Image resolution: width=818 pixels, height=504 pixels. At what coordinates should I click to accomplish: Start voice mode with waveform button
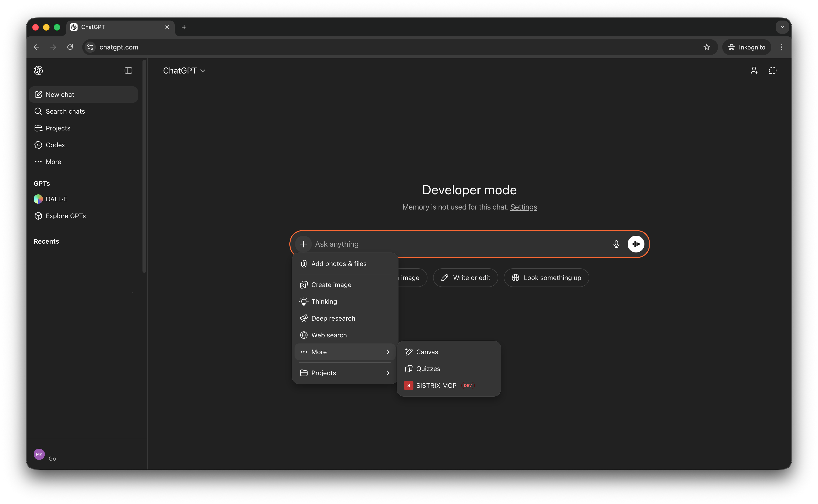click(x=636, y=244)
